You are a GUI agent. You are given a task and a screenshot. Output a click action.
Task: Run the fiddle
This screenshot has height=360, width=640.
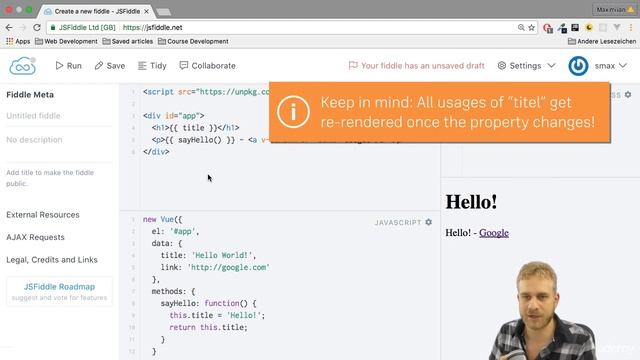(x=69, y=66)
